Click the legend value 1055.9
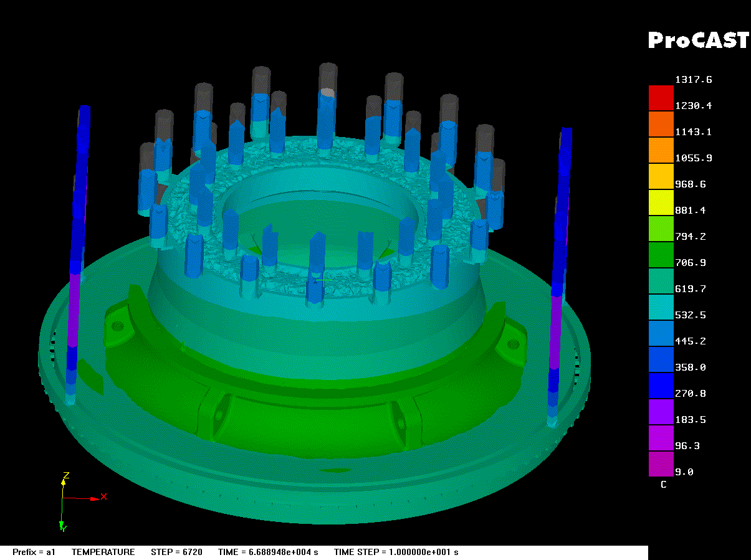 point(694,158)
